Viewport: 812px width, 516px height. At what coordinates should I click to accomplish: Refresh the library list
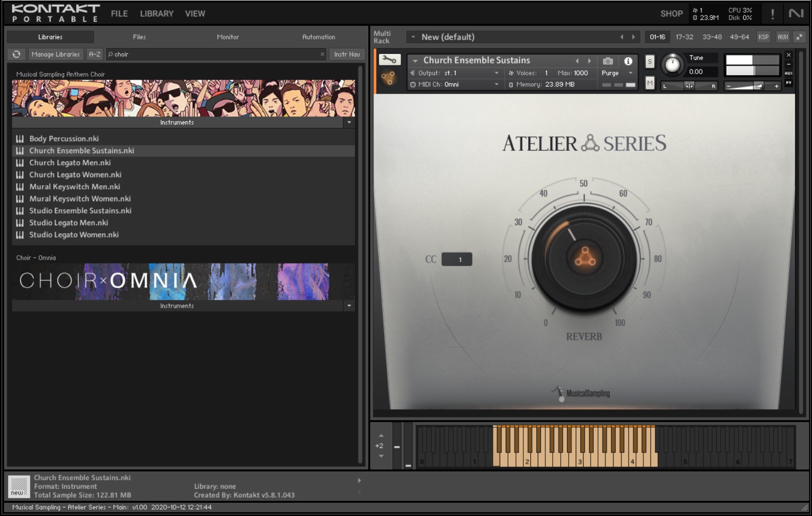pyautogui.click(x=17, y=54)
